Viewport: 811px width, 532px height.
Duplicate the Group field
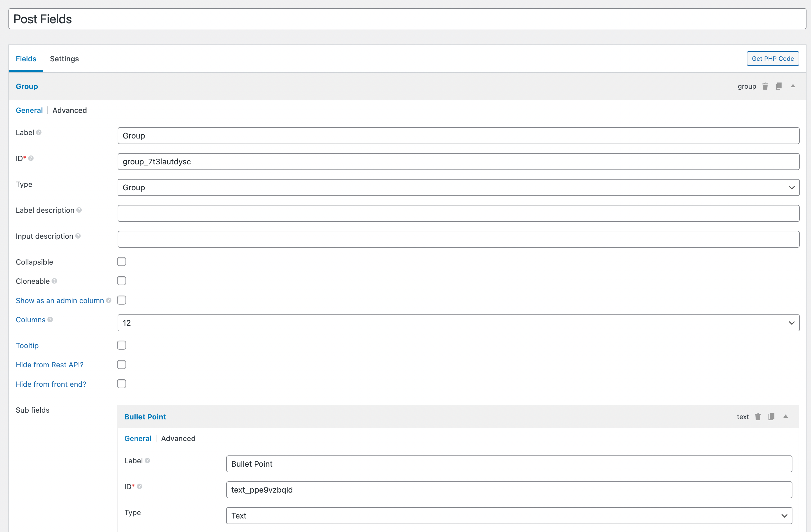point(779,86)
